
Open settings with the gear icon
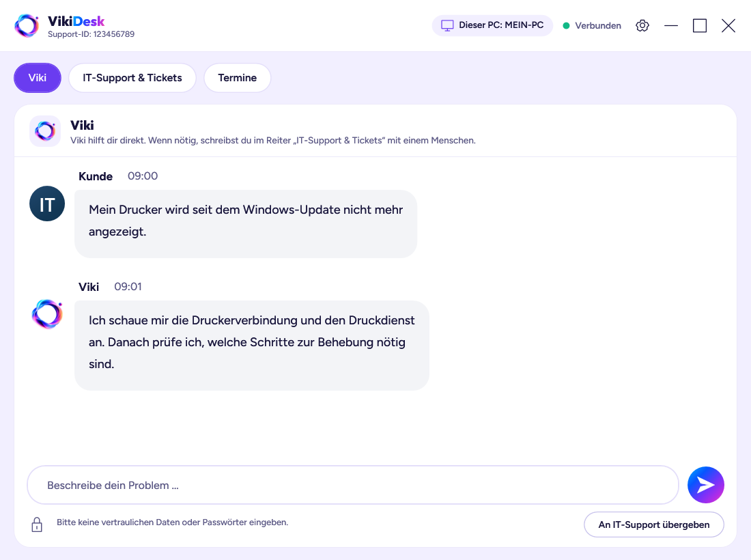pos(642,25)
